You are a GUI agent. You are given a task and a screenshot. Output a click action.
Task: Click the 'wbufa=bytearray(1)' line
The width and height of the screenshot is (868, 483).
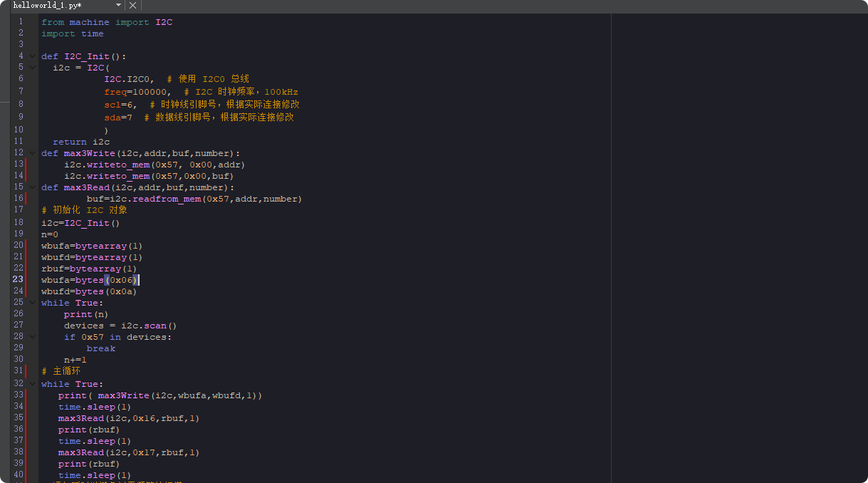pyautogui.click(x=92, y=246)
